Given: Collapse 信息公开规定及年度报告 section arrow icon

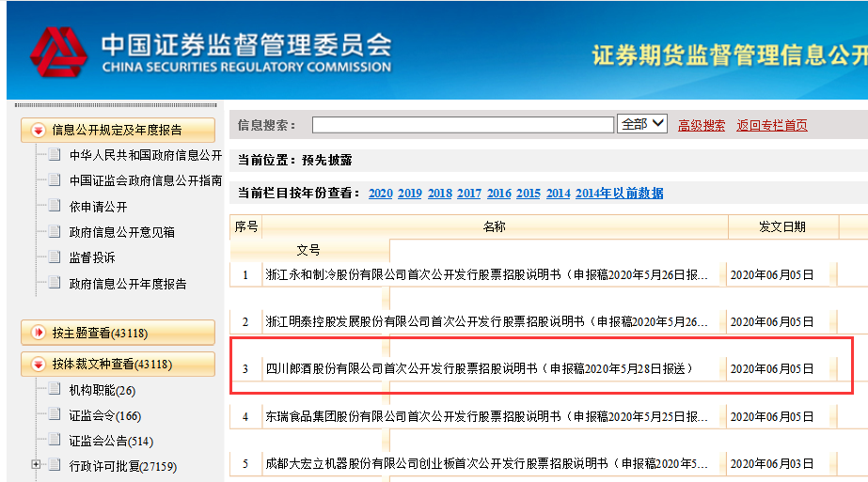Looking at the screenshot, I should point(39,131).
